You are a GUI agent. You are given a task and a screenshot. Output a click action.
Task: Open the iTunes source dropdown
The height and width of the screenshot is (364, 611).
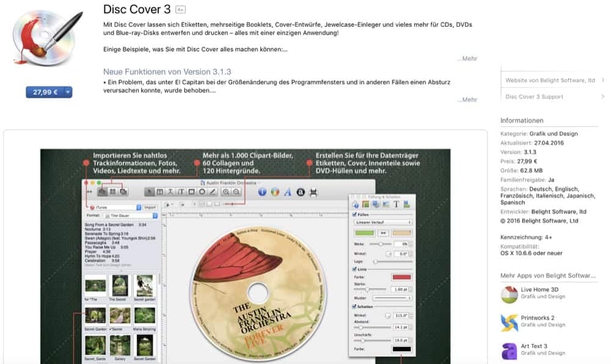coord(115,207)
